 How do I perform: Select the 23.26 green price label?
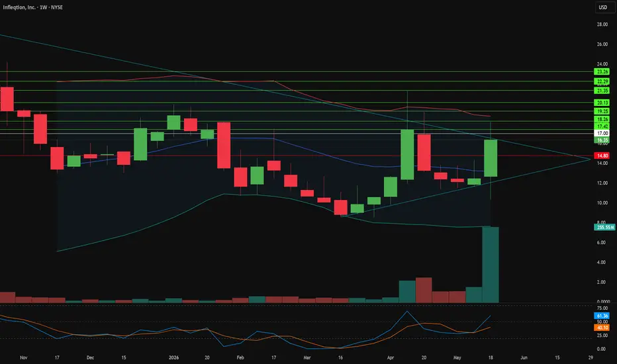point(602,71)
